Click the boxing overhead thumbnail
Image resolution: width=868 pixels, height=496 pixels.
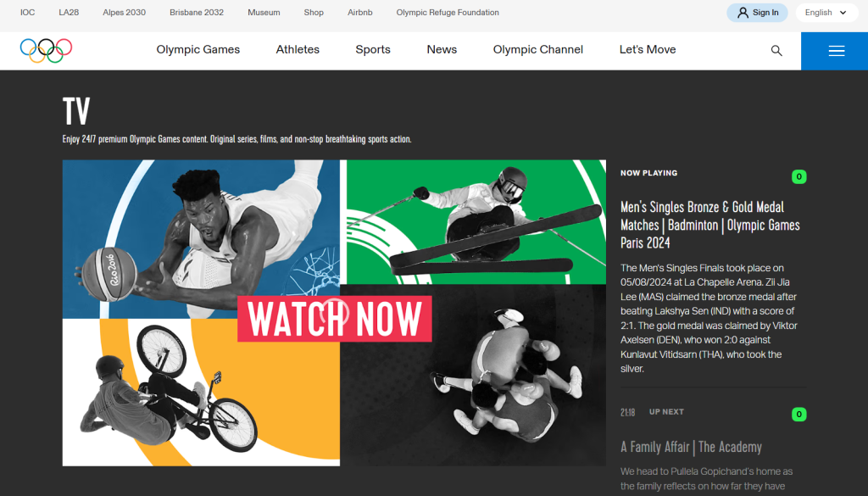pos(473,376)
